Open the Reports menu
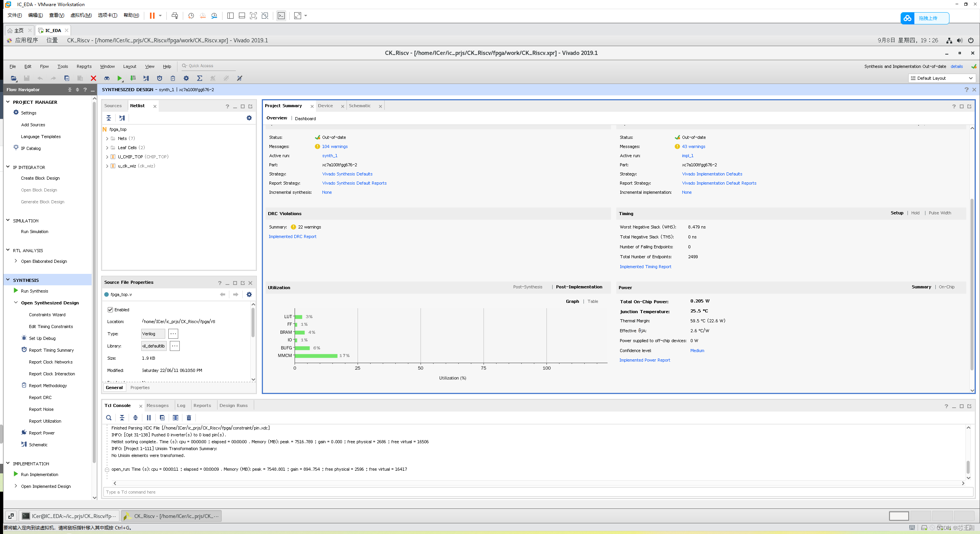The width and height of the screenshot is (980, 534). (84, 66)
